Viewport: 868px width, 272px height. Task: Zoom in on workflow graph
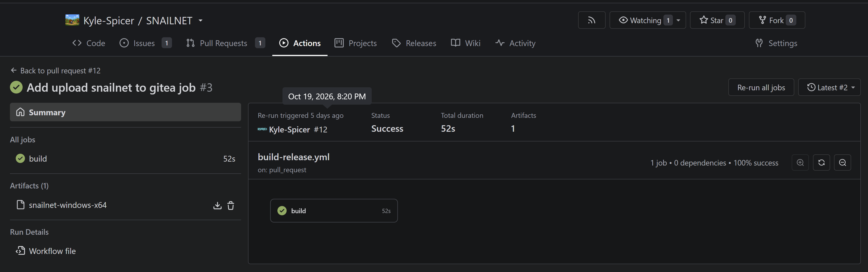coord(800,163)
